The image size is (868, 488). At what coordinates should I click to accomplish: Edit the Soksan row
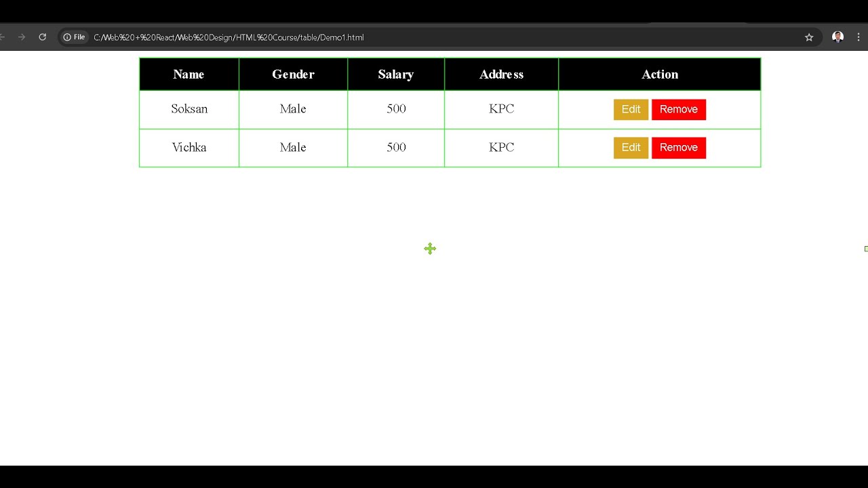(631, 109)
